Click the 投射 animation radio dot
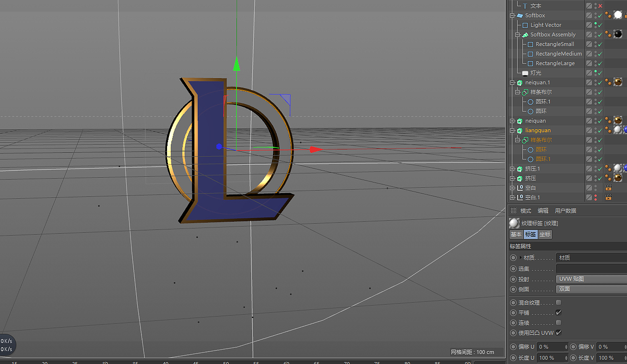627x364 pixels. tap(513, 279)
